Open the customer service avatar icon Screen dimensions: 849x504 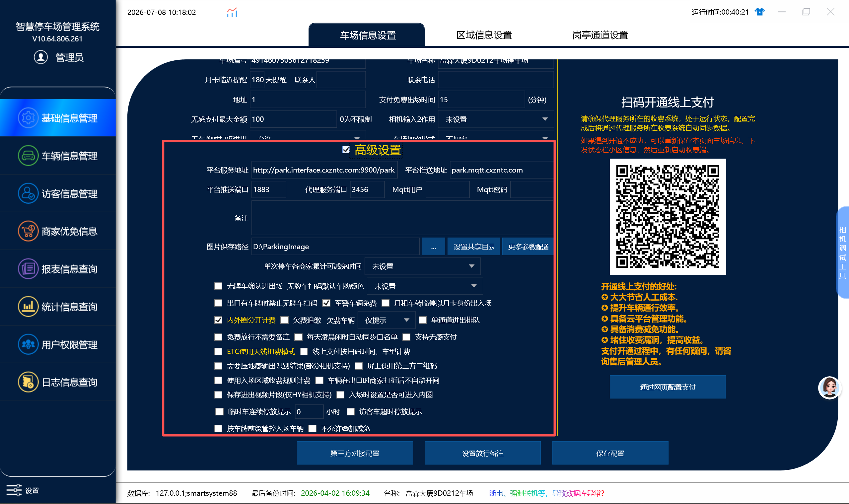pos(829,387)
